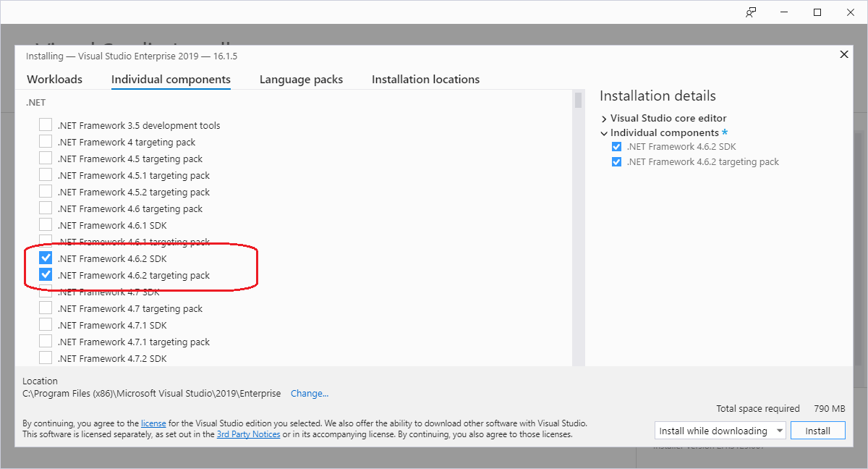Click the Change... location link
This screenshot has width=868, height=469.
point(310,394)
